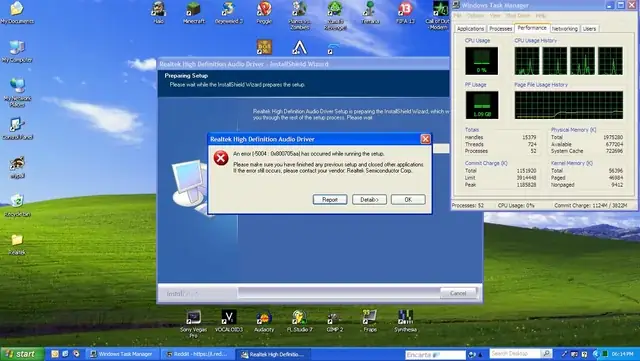Click the white caret-shaped desktop shortcut icon
The width and height of the screenshot is (640, 361).
tap(299, 47)
